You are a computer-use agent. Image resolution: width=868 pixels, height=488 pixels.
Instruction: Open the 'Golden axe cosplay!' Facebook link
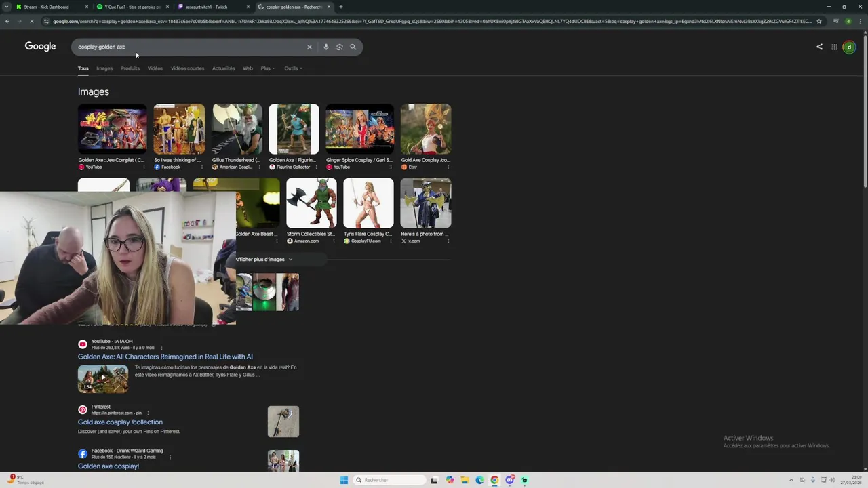(x=108, y=466)
